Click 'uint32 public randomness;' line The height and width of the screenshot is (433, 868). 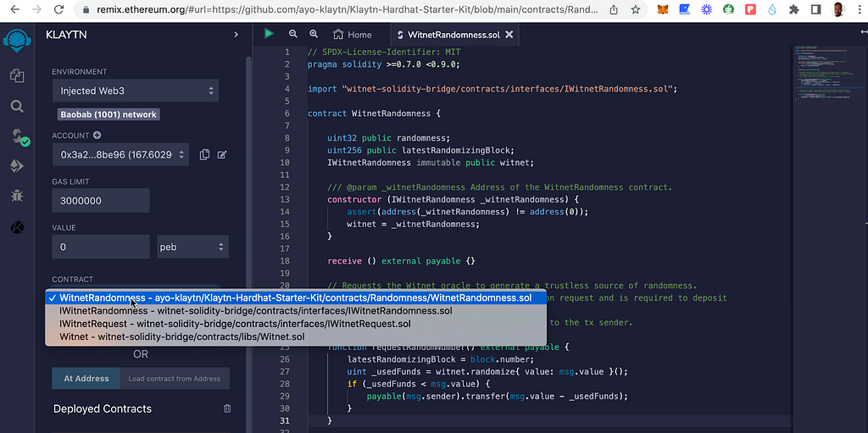click(x=388, y=138)
